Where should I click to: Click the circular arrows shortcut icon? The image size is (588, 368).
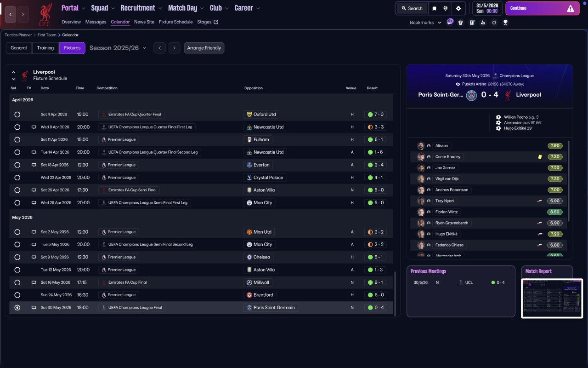[x=494, y=23]
